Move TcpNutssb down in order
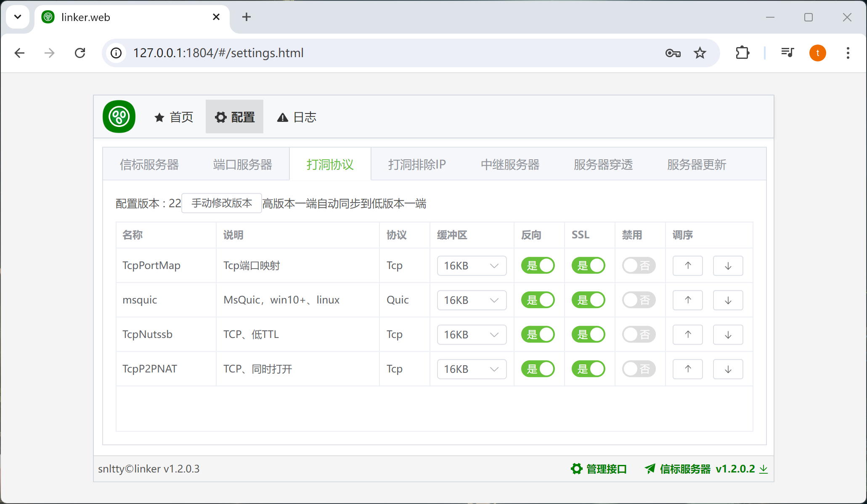The width and height of the screenshot is (867, 504). (x=728, y=335)
